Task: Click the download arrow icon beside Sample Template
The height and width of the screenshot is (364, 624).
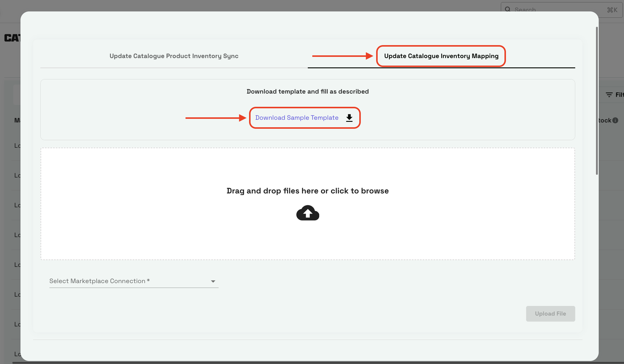Action: (x=349, y=118)
